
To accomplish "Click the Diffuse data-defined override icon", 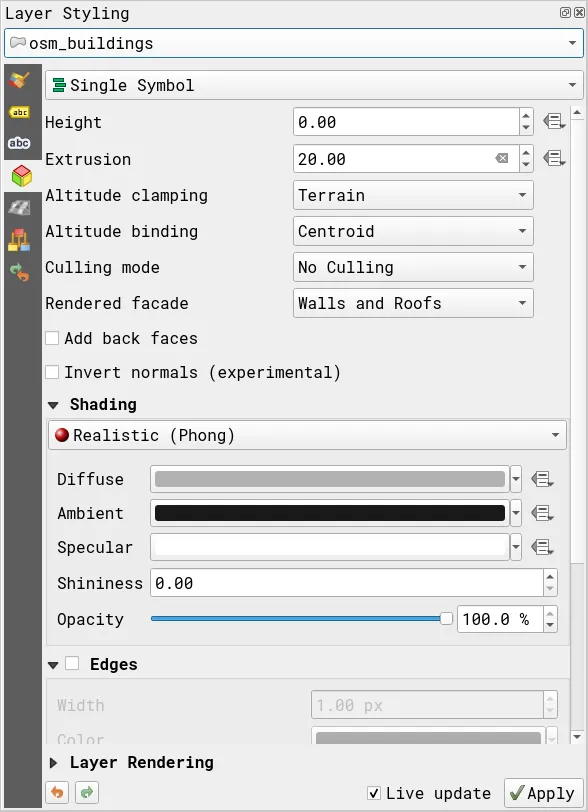I will [x=542, y=480].
